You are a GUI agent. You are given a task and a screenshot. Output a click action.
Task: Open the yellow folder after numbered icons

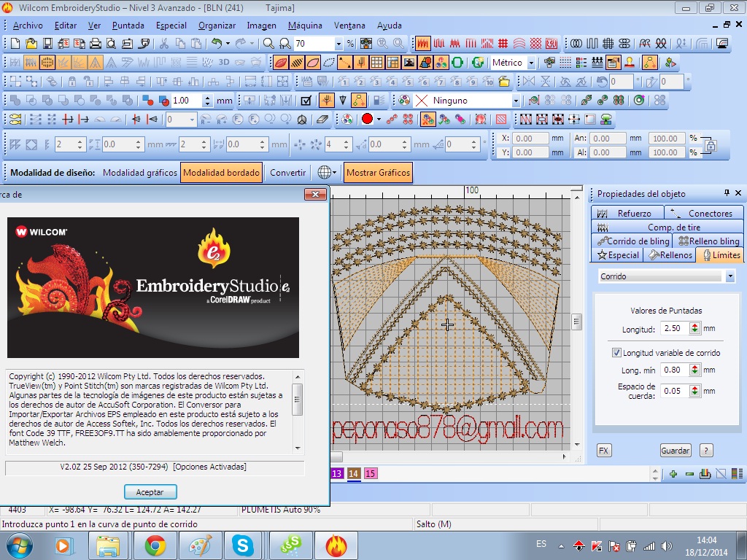(x=504, y=82)
